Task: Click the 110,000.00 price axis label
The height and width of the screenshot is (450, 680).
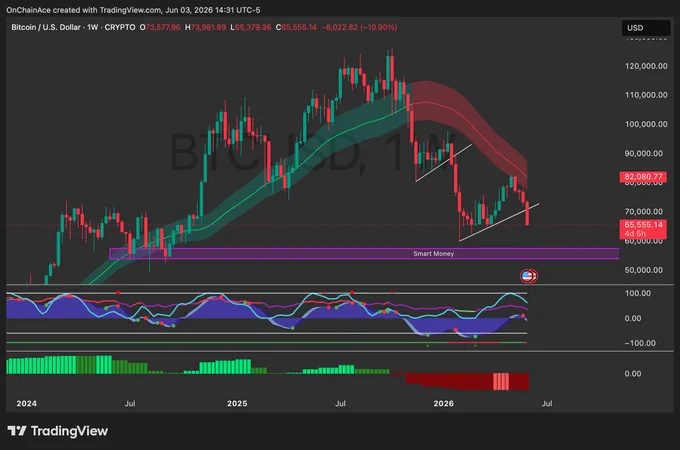Action: [x=646, y=95]
